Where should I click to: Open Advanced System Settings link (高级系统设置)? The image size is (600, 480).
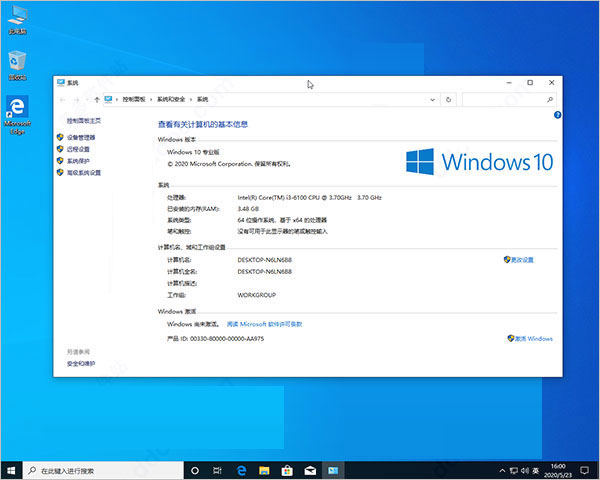click(x=84, y=173)
